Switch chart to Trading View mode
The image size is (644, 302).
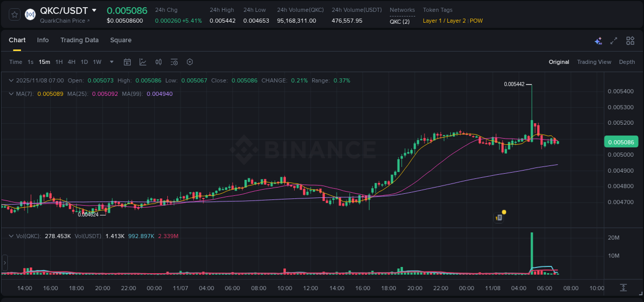[594, 62]
